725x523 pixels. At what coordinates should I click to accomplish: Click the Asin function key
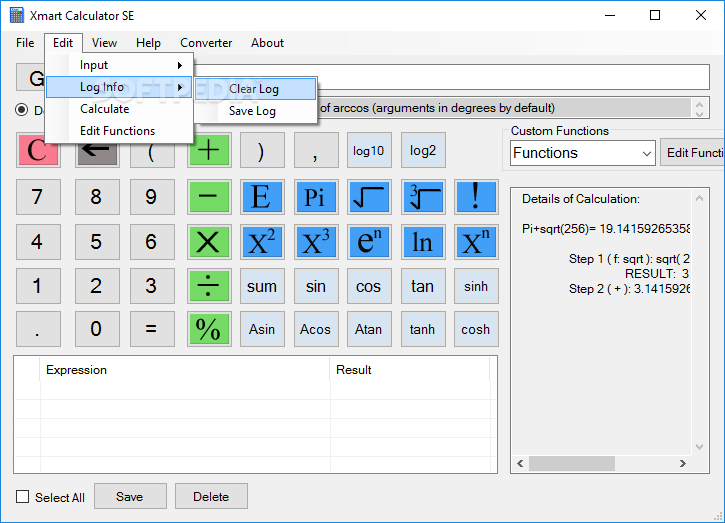point(262,329)
